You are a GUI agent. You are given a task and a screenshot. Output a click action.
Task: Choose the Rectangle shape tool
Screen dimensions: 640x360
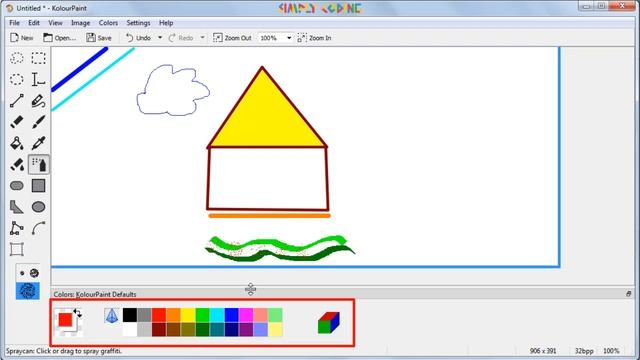click(x=38, y=186)
